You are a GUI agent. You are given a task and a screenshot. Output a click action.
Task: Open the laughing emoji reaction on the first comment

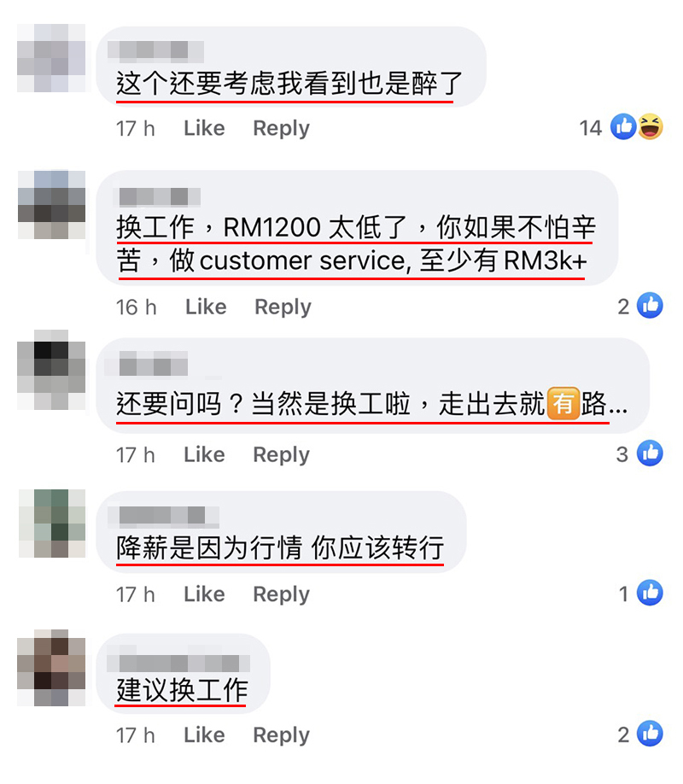pyautogui.click(x=651, y=126)
